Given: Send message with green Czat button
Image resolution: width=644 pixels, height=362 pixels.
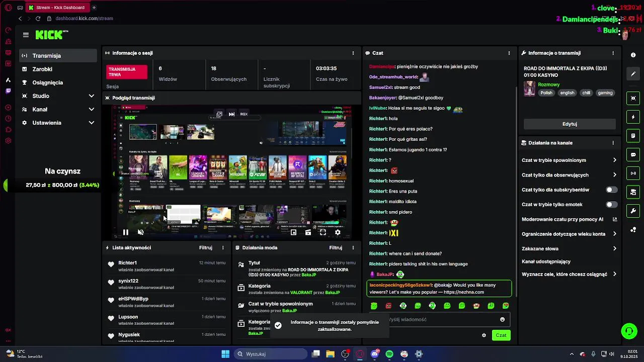Looking at the screenshot, I should click(501, 335).
